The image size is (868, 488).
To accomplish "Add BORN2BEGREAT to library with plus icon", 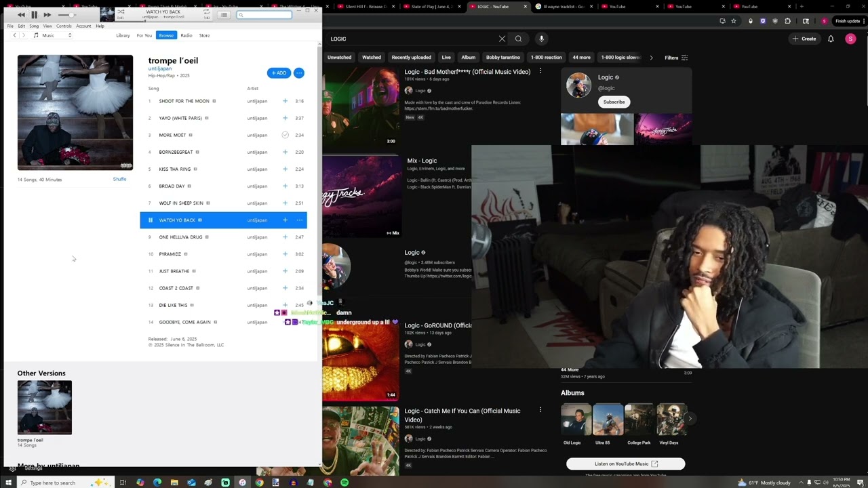I will (x=285, y=152).
